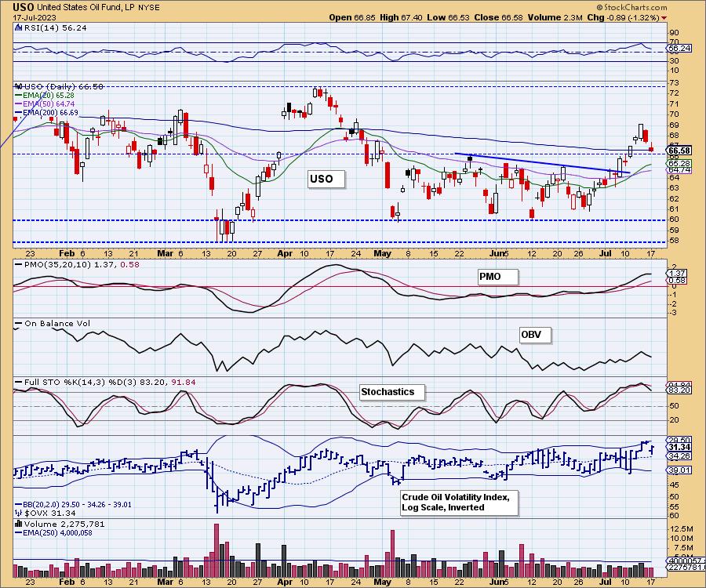
Task: Click the Chg -0.89 (-1.32%) header value
Action: pos(624,17)
